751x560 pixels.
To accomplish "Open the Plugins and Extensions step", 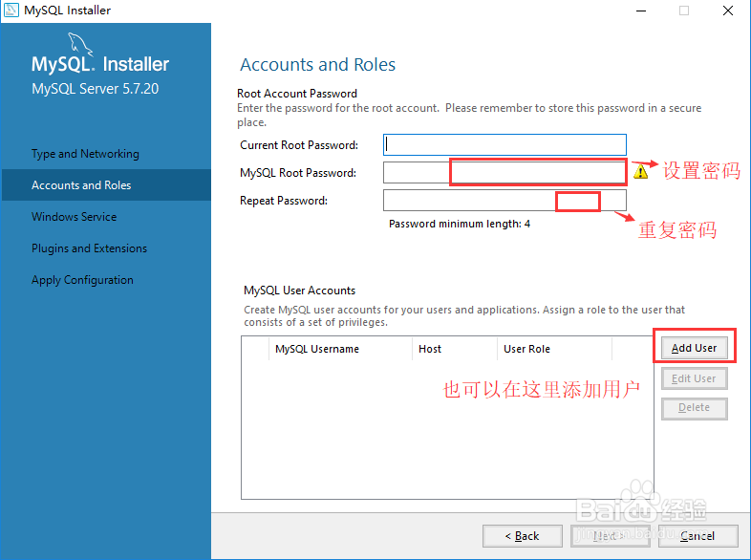I will point(89,248).
